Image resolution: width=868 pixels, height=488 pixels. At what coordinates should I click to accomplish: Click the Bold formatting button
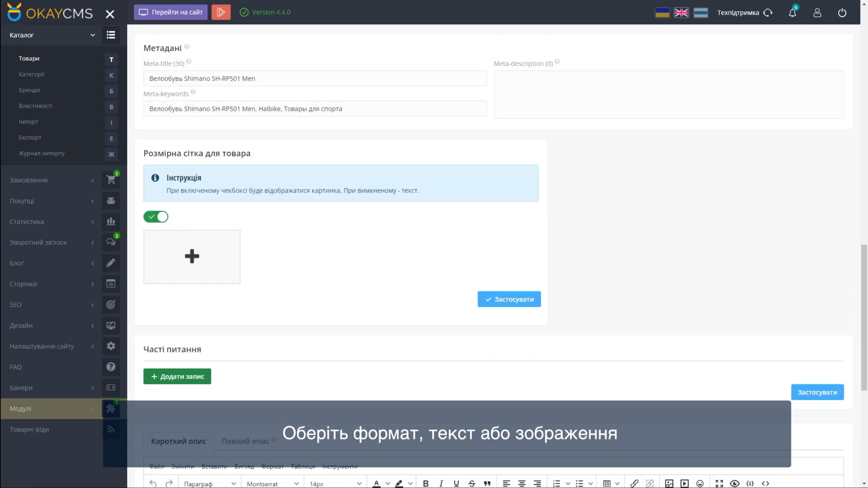coord(426,483)
